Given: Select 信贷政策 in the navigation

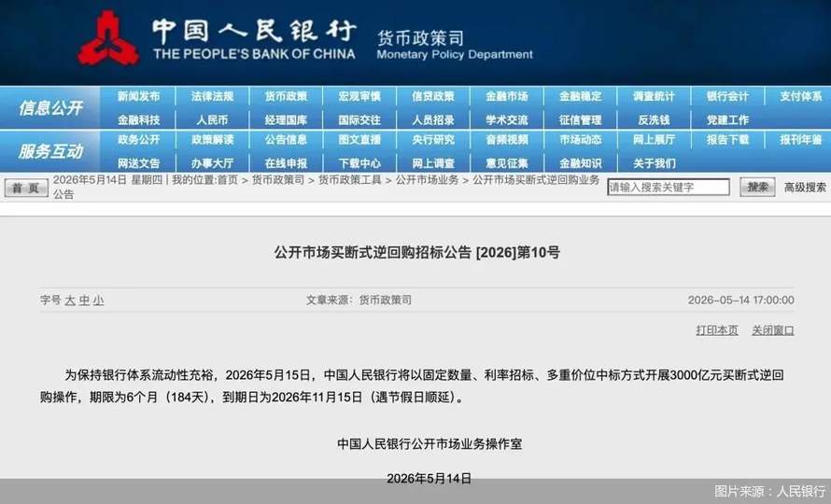Looking at the screenshot, I should (x=433, y=96).
